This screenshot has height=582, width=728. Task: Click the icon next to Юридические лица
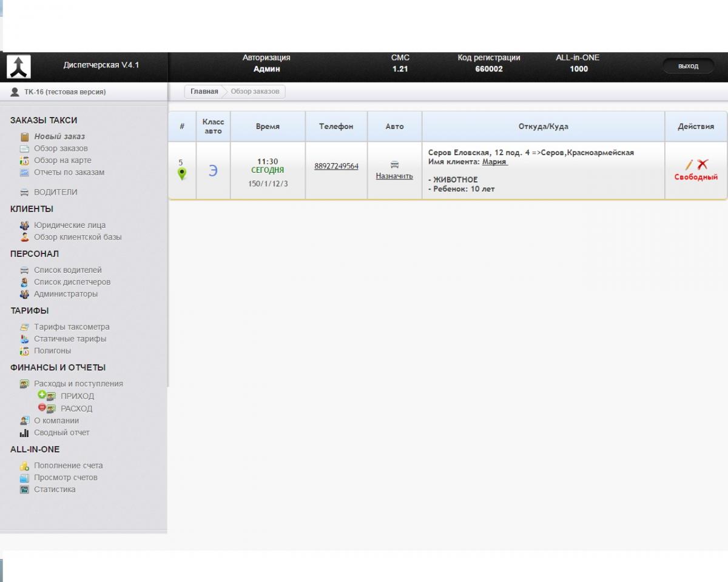coord(25,226)
